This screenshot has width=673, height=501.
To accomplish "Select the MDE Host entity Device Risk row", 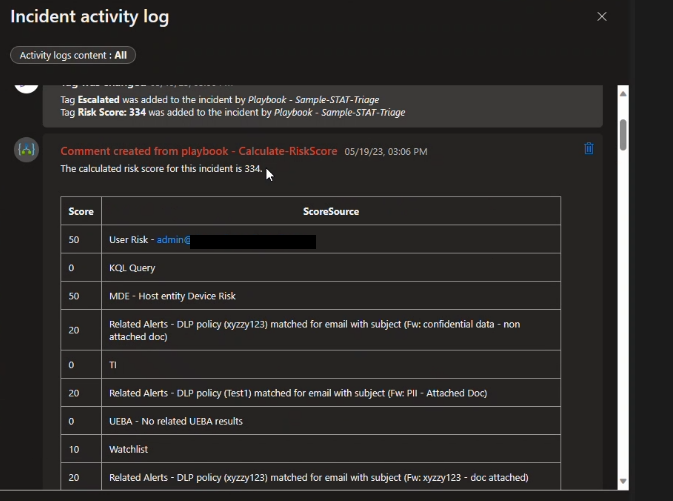I will pos(311,296).
